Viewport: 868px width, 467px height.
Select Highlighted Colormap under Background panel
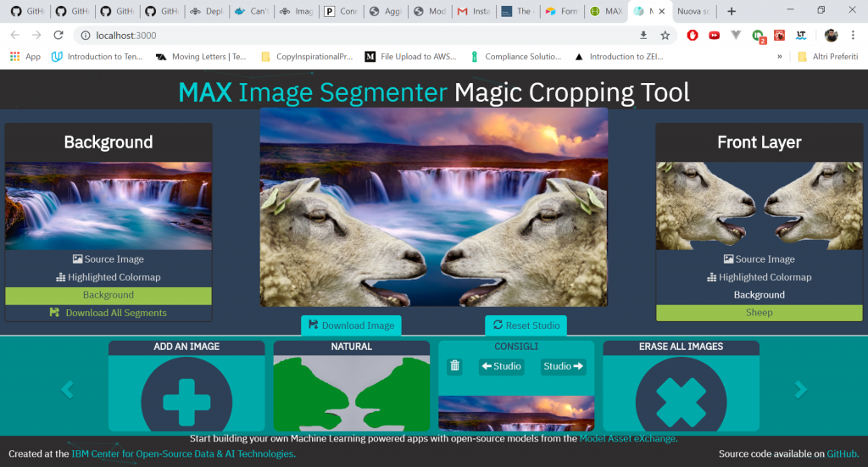point(108,277)
